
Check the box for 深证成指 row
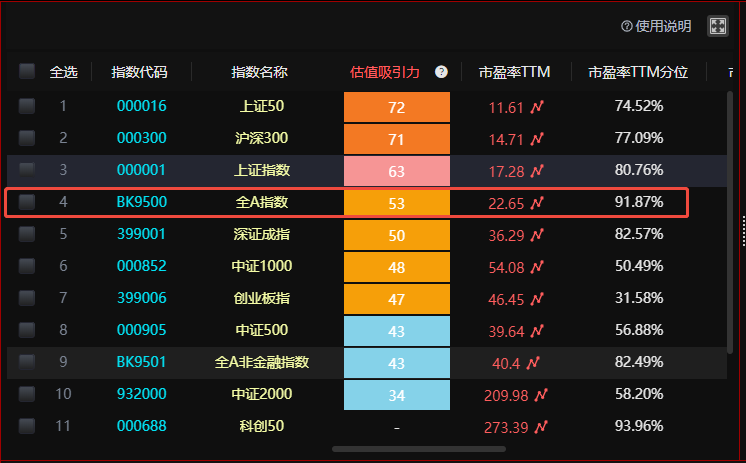point(27,234)
